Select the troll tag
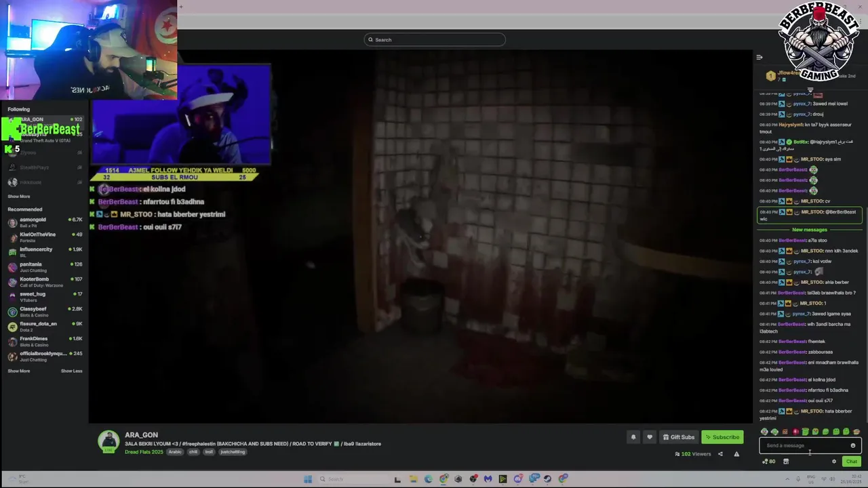Screen dimensions: 868x488 coord(209,452)
